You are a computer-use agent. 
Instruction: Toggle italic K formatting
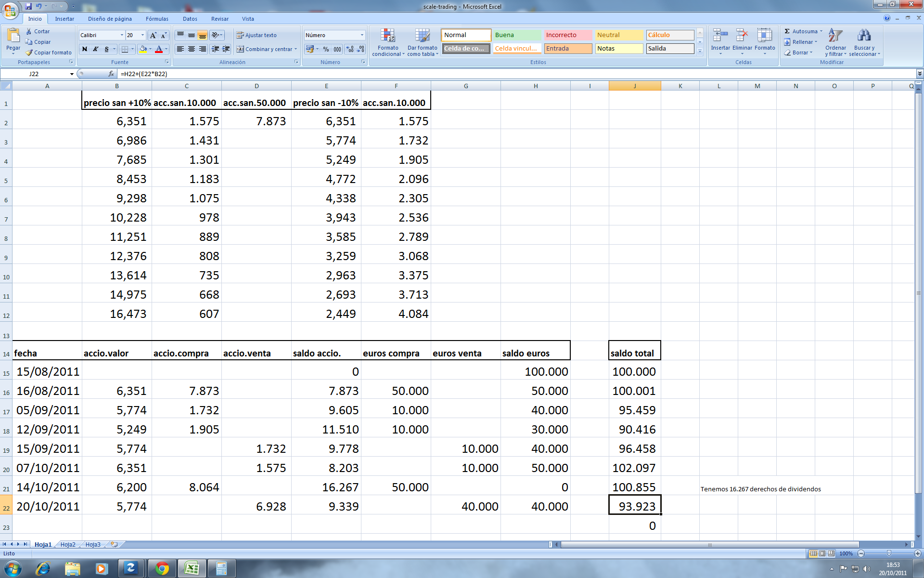pyautogui.click(x=96, y=49)
